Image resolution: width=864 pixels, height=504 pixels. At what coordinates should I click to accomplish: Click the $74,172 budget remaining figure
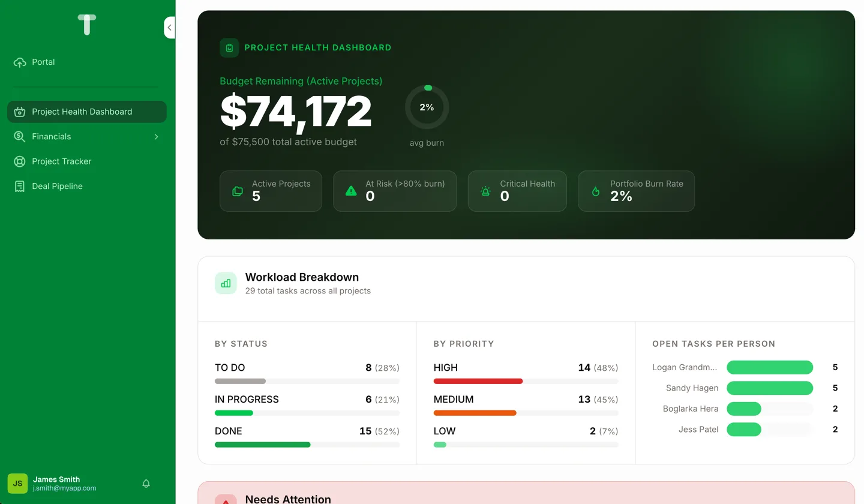(x=296, y=112)
